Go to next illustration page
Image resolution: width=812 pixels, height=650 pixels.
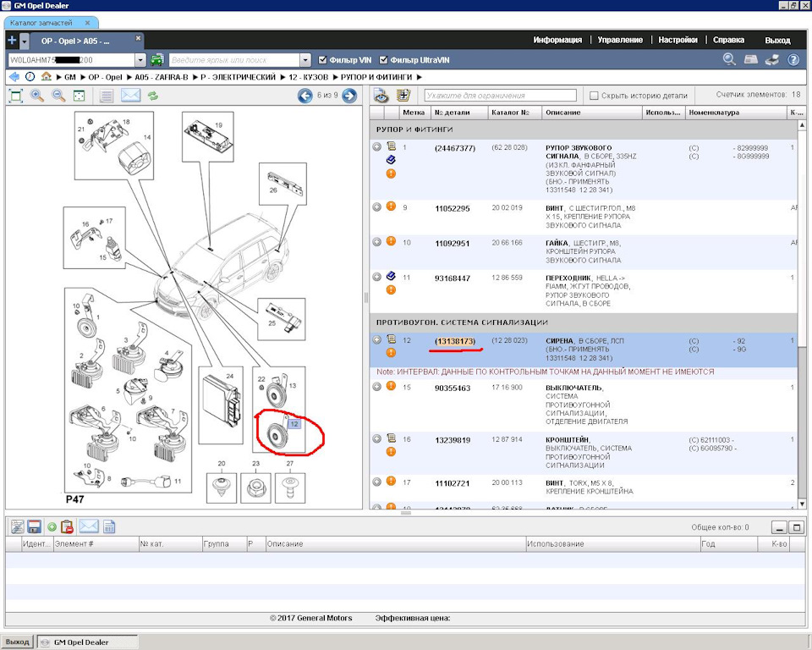tap(349, 96)
